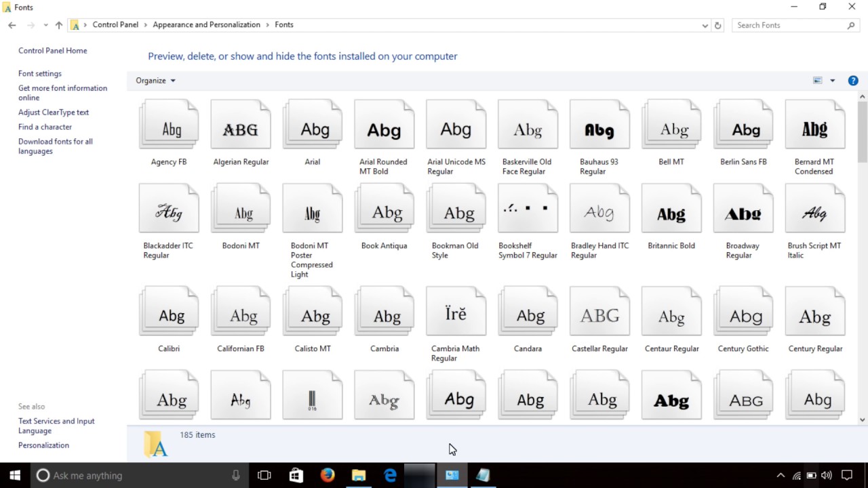Launch Firefox from the taskbar
The width and height of the screenshot is (868, 488).
[328, 475]
